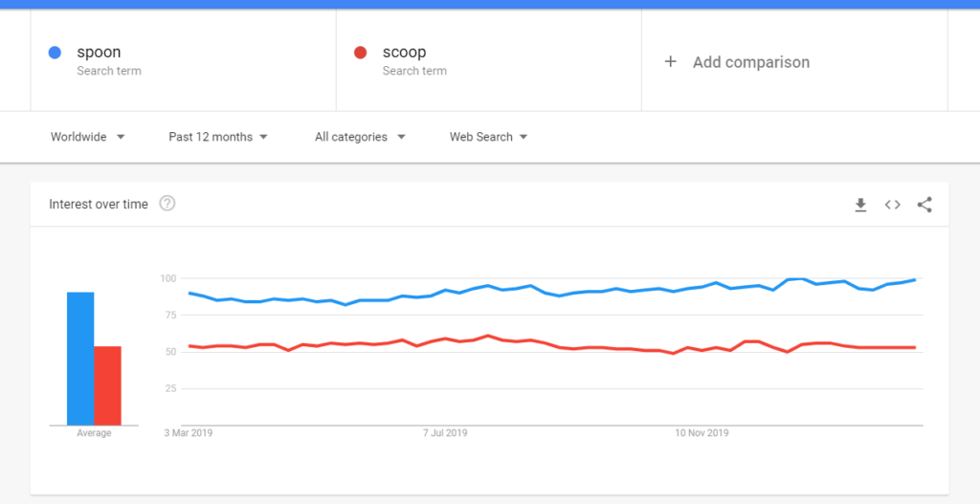Click the 7 Jul 2019 axis label

pos(445,433)
